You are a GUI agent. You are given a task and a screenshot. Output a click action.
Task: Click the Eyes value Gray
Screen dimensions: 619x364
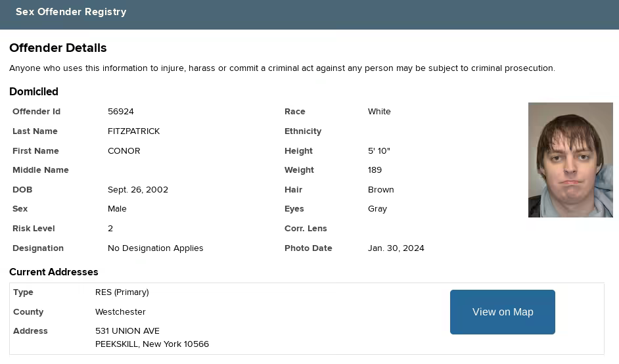(x=377, y=209)
